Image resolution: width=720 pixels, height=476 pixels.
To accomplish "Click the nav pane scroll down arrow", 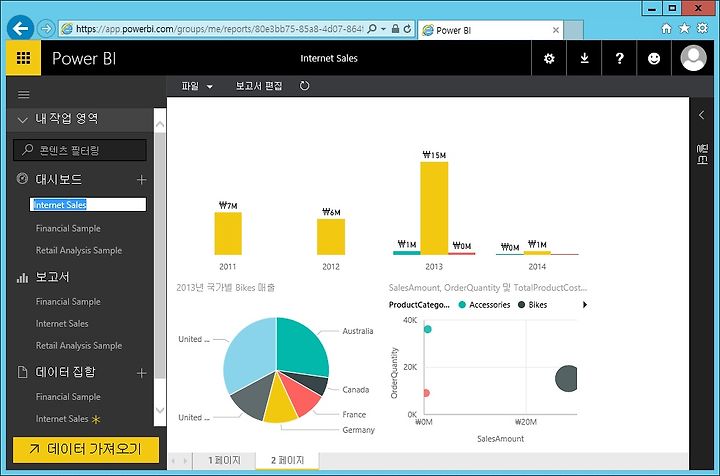I will tap(160, 410).
